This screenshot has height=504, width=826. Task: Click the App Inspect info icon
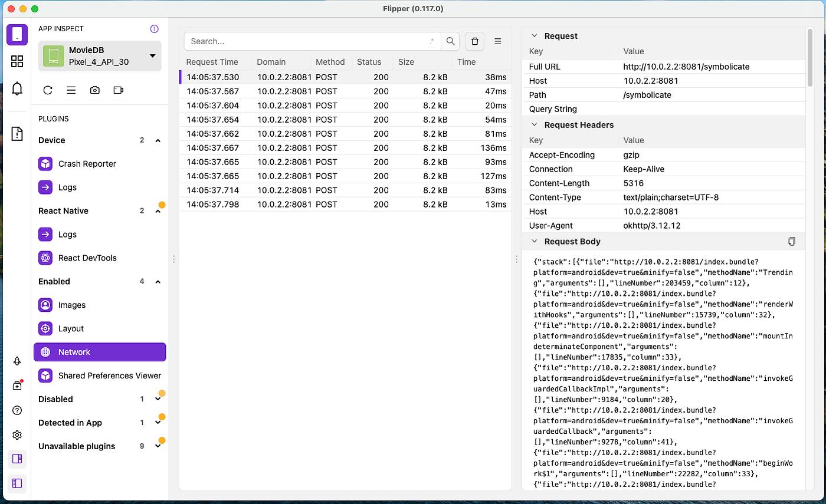pyautogui.click(x=155, y=28)
